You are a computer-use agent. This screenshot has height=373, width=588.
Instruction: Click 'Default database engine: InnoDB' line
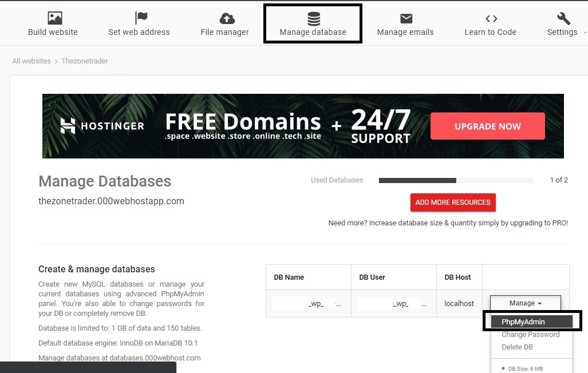(118, 343)
